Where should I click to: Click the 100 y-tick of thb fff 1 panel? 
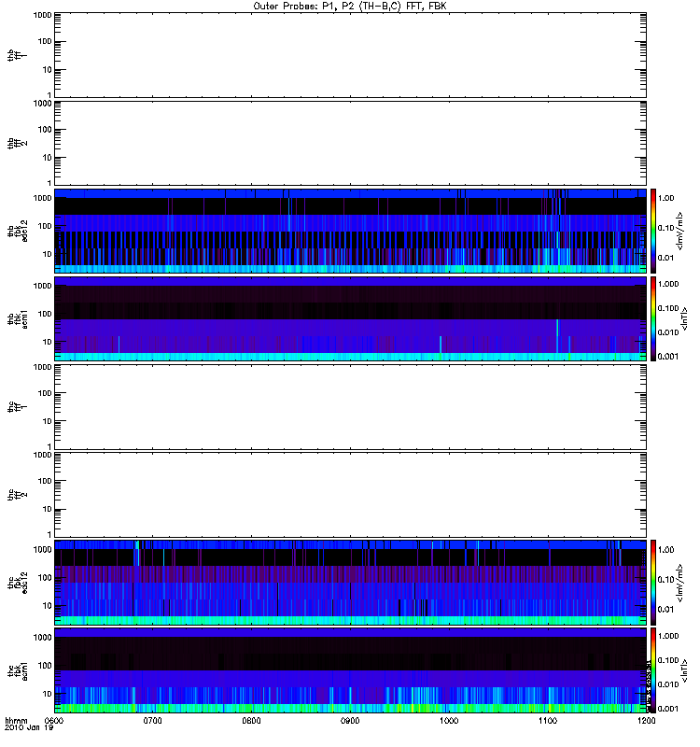click(x=45, y=41)
